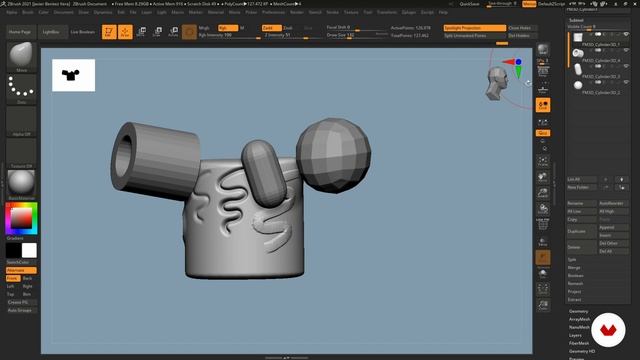Expand the ArrayMesh subpalette

(580, 319)
